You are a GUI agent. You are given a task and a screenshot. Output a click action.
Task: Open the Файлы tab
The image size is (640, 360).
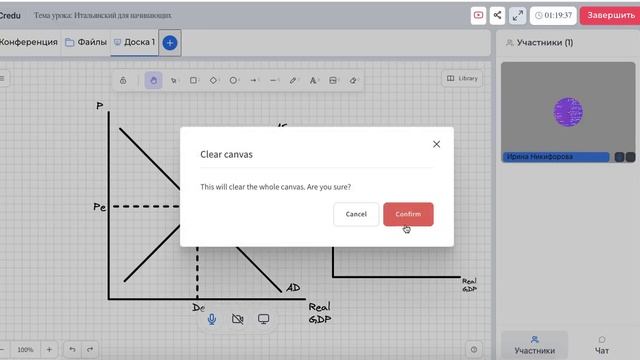coord(86,42)
